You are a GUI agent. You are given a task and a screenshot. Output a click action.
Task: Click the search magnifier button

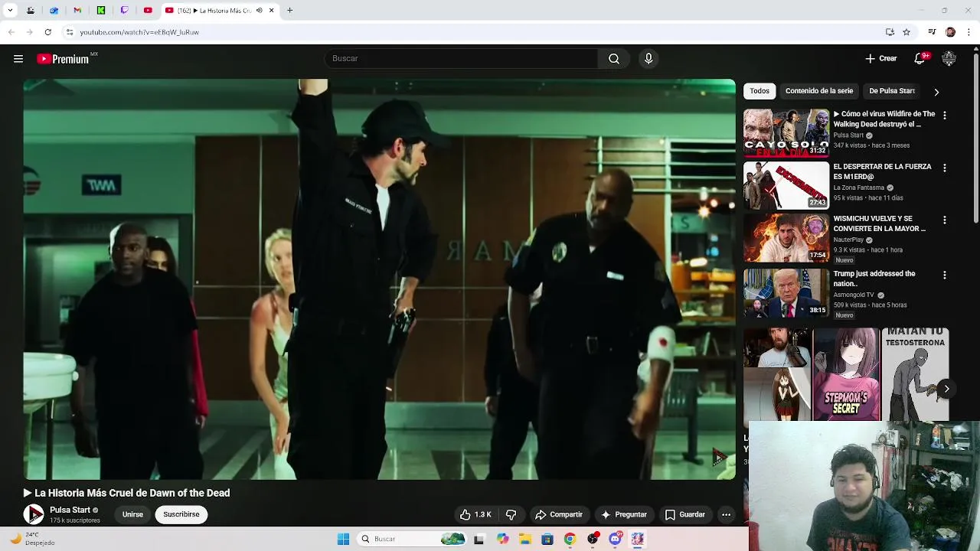614,59
